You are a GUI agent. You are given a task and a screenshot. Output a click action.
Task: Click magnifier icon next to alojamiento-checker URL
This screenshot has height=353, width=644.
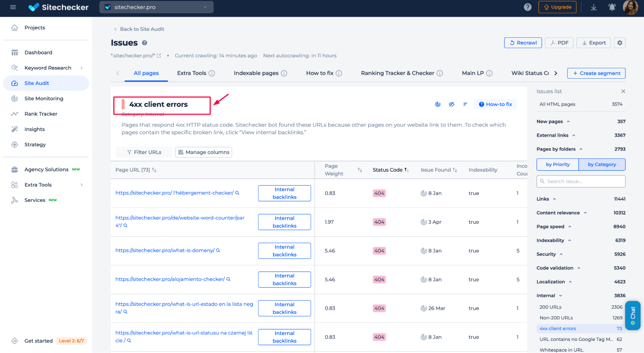click(x=228, y=279)
